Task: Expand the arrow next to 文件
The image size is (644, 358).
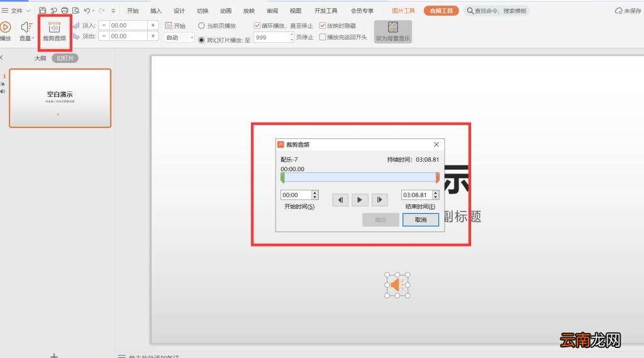Action: (x=28, y=11)
